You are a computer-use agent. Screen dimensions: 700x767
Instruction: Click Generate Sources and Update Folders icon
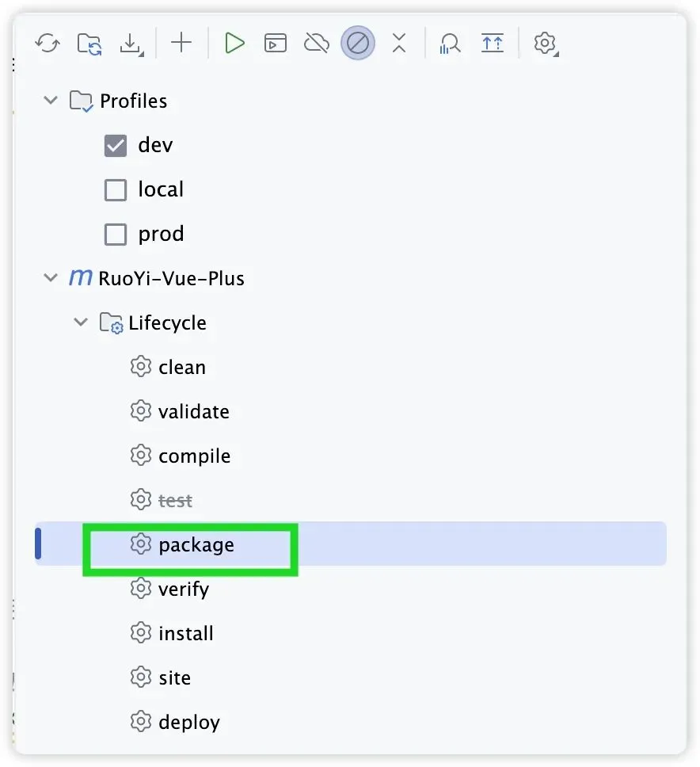89,43
